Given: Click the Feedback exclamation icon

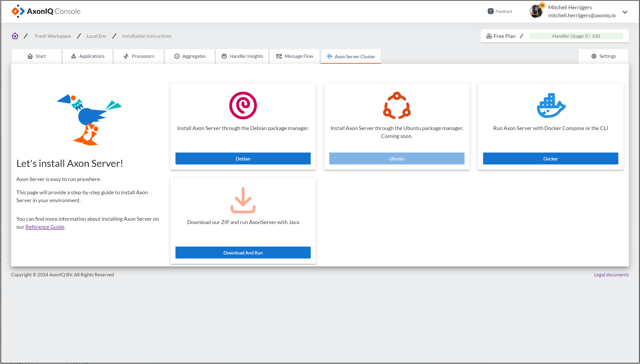Looking at the screenshot, I should coord(490,11).
